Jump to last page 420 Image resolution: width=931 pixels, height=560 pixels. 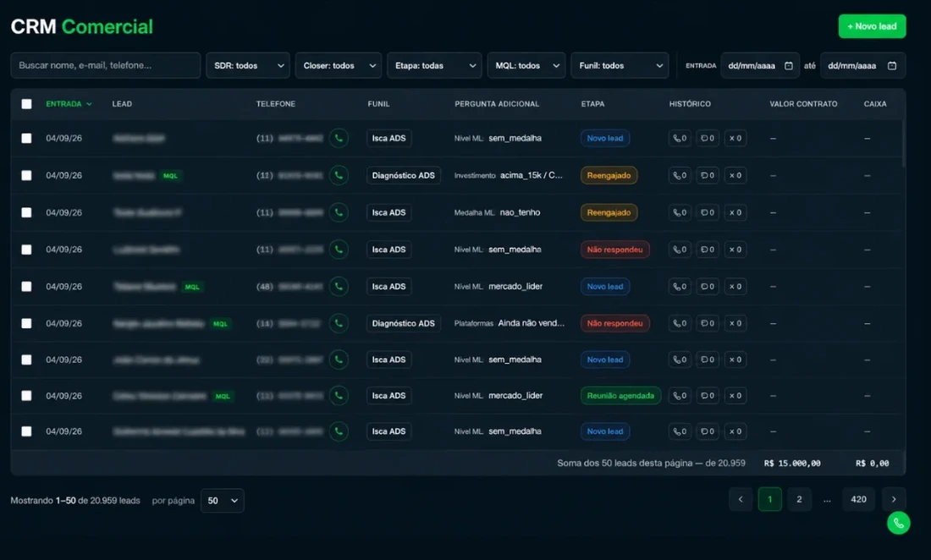(x=858, y=499)
